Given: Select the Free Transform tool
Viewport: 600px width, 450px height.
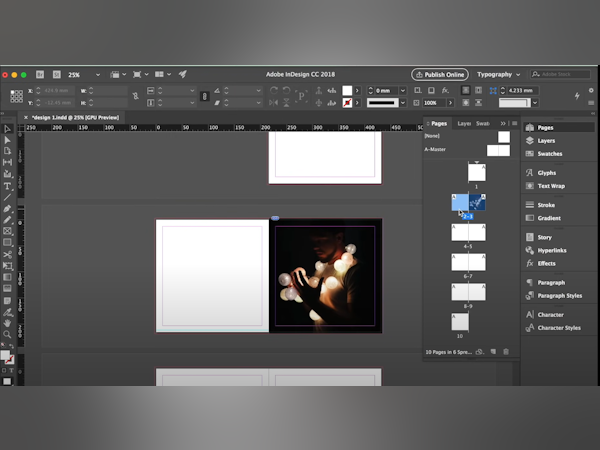Looking at the screenshot, I should tap(7, 266).
